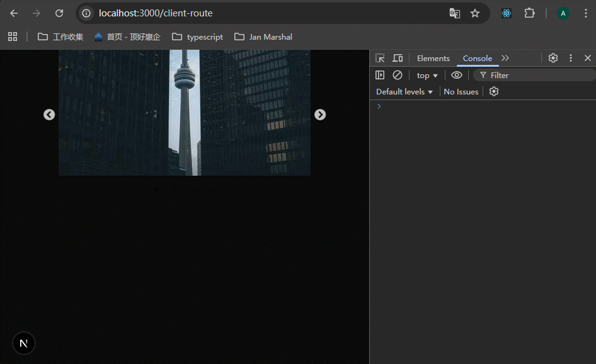Open the typescript bookmark folder
This screenshot has height=364, width=596.
click(x=198, y=37)
